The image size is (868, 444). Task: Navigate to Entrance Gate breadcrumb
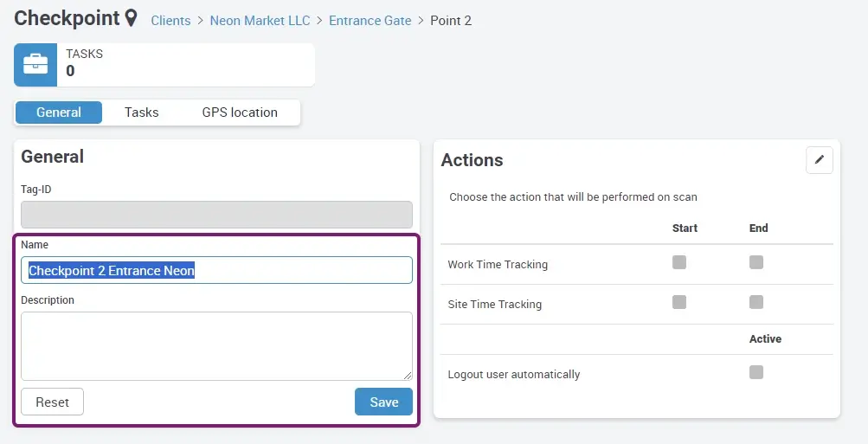pos(370,20)
